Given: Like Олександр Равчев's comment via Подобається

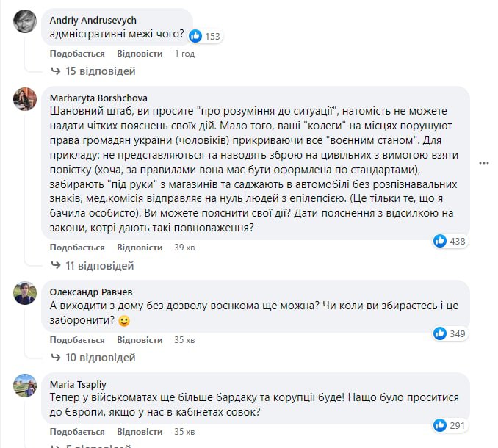Looking at the screenshot, I should pyautogui.click(x=77, y=340).
